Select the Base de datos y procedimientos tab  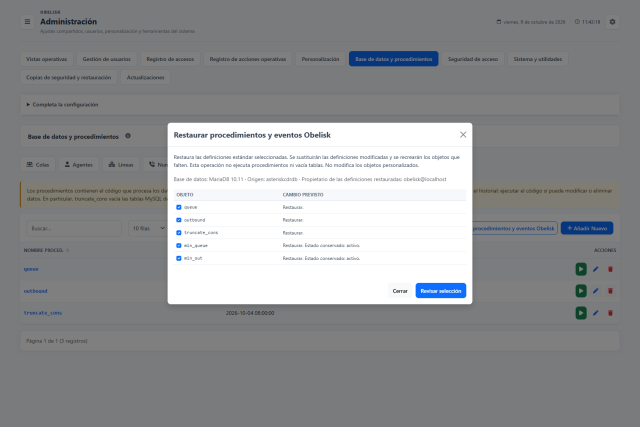click(393, 59)
